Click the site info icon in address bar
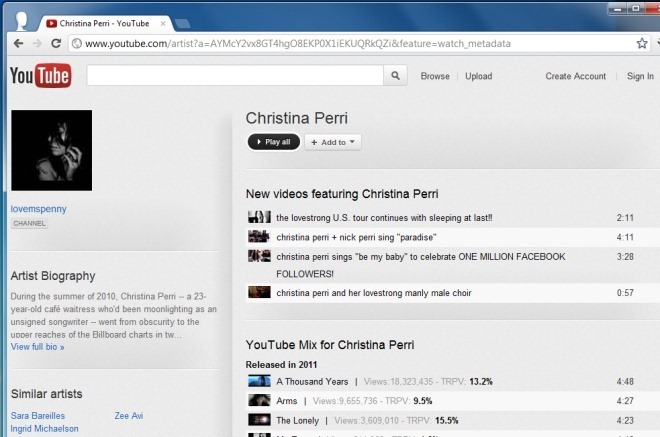Image resolution: width=660 pixels, height=437 pixels. 77,43
